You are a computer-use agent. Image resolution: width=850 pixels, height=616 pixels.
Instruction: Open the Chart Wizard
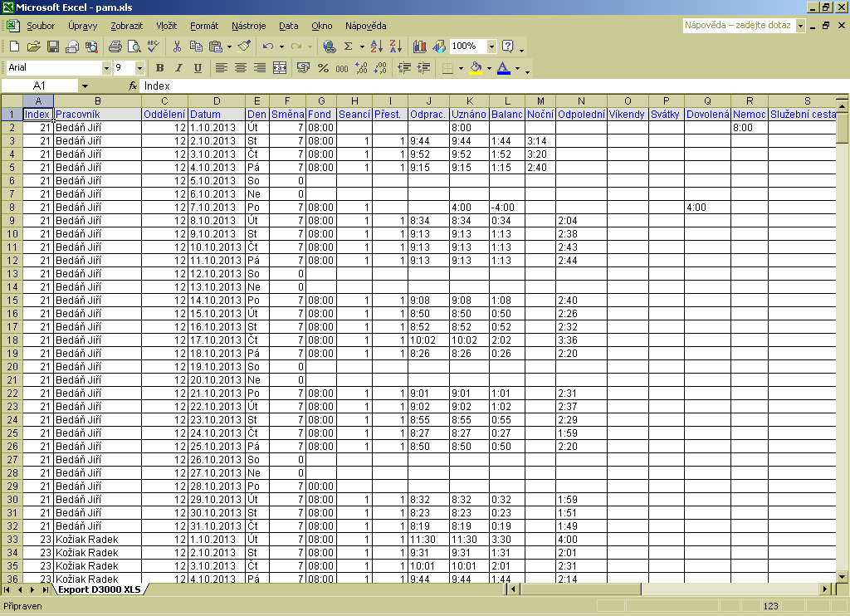point(419,46)
